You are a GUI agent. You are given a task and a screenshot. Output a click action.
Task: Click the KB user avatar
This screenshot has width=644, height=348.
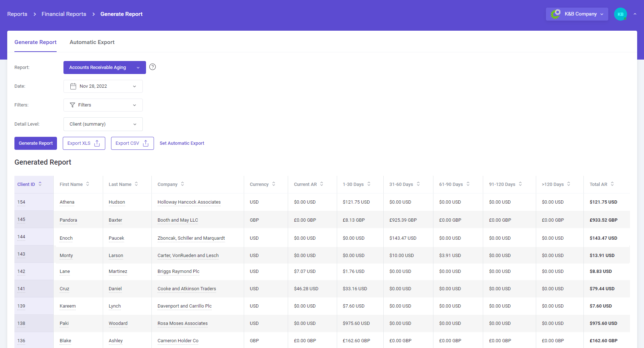coord(620,14)
